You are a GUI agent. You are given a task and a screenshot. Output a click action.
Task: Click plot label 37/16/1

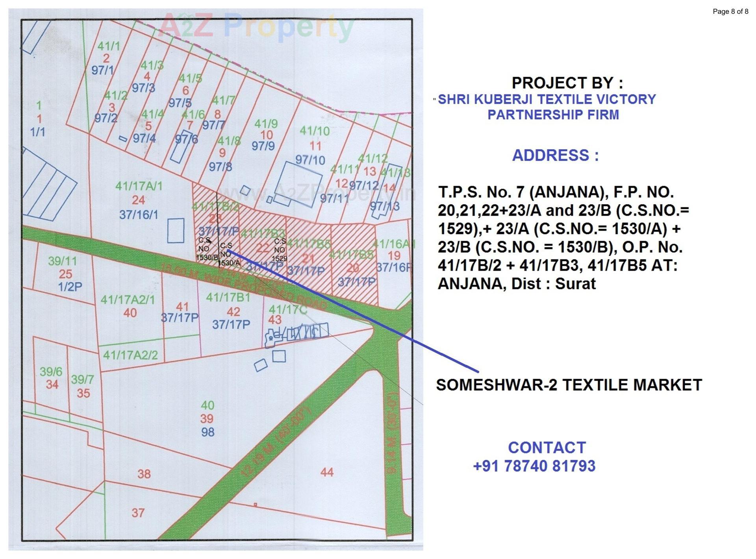[138, 214]
